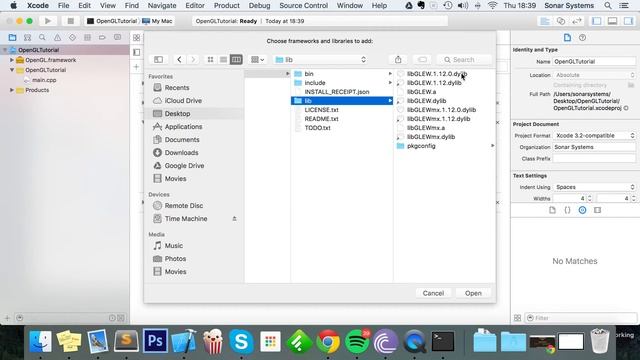The width and height of the screenshot is (640, 360).
Task: Open the item arrangement dropdown
Action: click(x=258, y=60)
